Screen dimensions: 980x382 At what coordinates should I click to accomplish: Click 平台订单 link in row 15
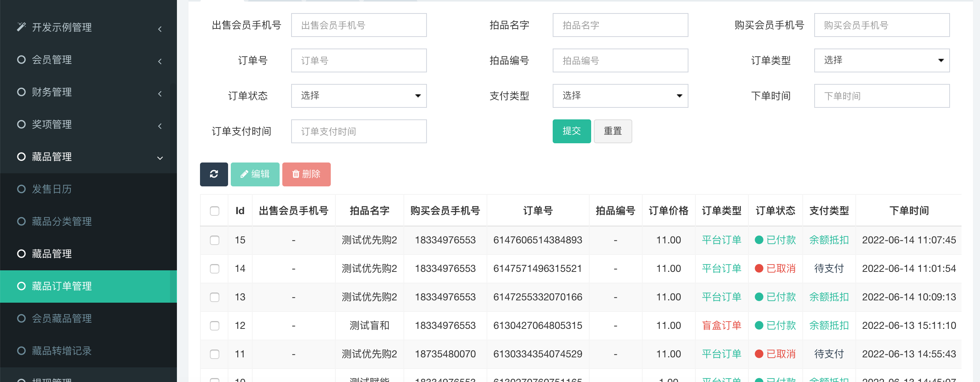(x=722, y=240)
